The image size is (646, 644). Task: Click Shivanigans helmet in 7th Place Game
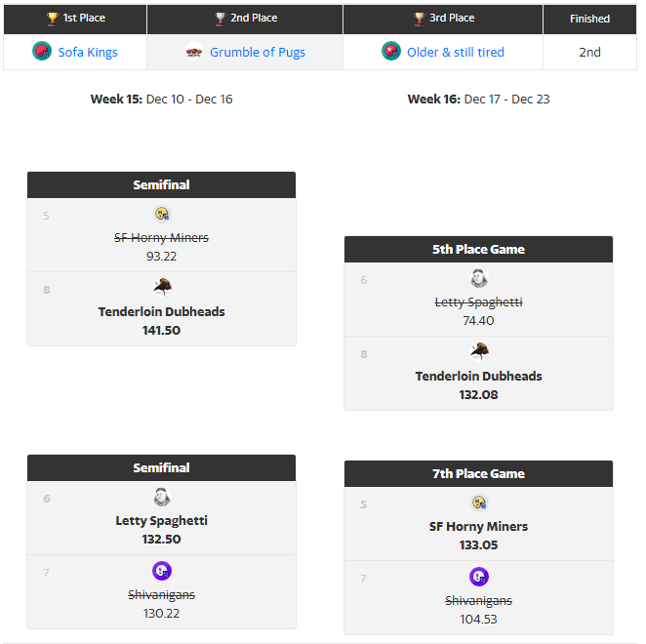tap(479, 577)
